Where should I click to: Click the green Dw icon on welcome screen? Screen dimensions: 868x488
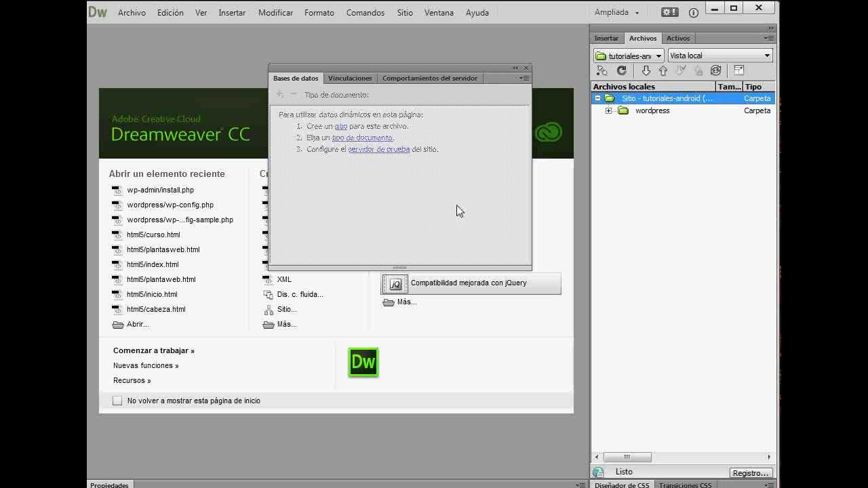[x=363, y=362]
